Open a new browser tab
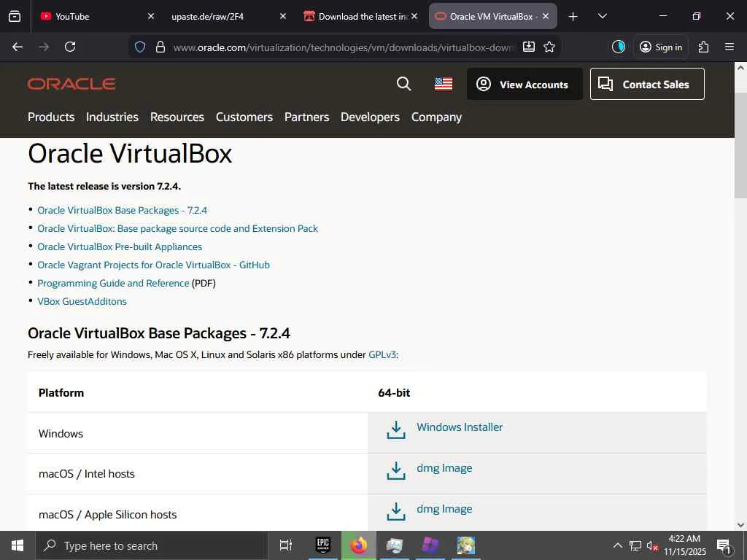Image resolution: width=747 pixels, height=560 pixels. pyautogui.click(x=573, y=17)
